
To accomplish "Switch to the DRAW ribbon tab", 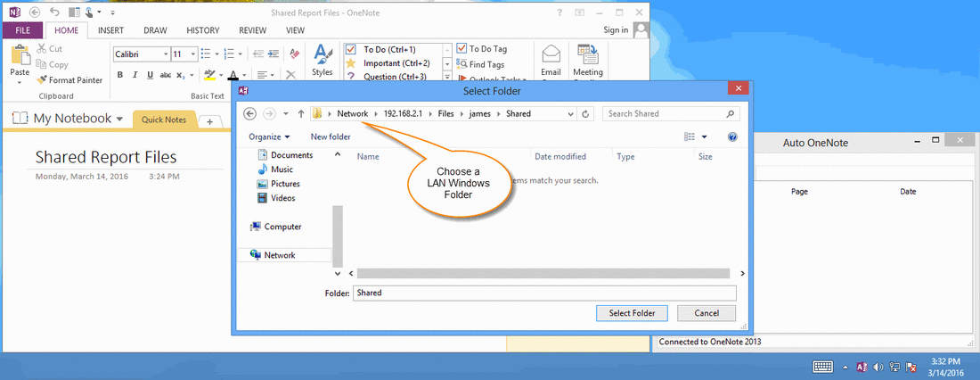I will [x=155, y=30].
